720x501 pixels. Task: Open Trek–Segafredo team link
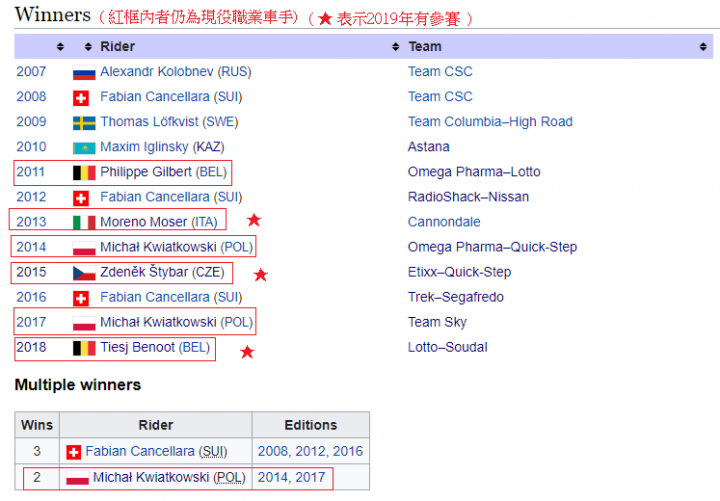(456, 297)
